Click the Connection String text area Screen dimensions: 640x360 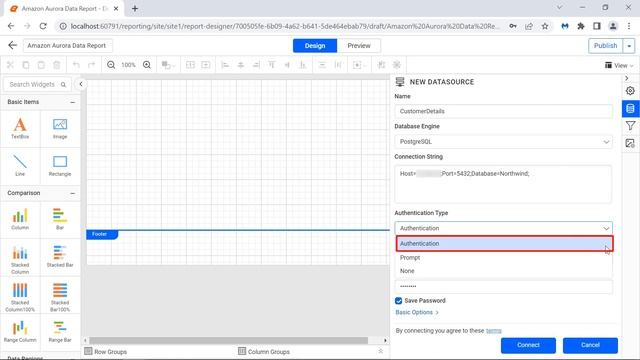click(x=503, y=184)
